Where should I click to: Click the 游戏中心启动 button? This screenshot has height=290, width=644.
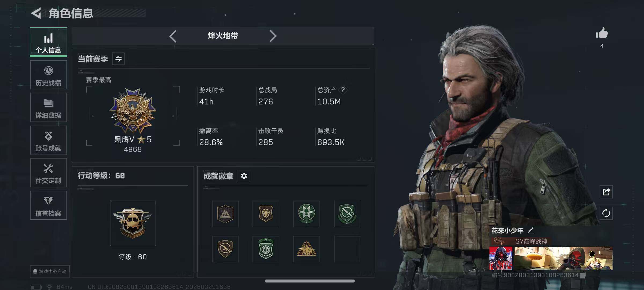click(50, 271)
